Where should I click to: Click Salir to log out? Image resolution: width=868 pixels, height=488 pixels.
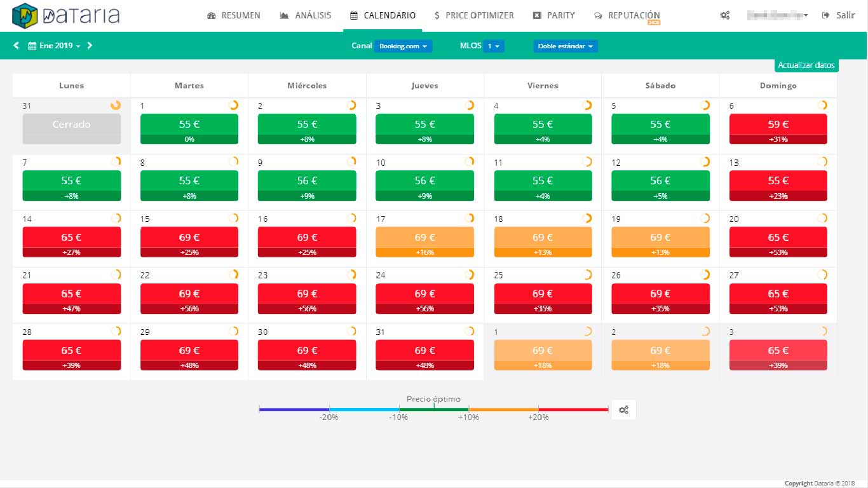[839, 15]
